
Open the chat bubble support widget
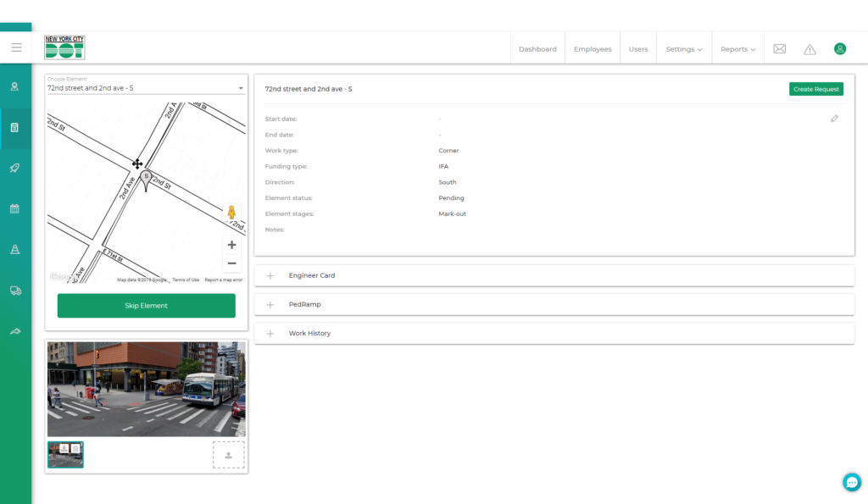(851, 482)
